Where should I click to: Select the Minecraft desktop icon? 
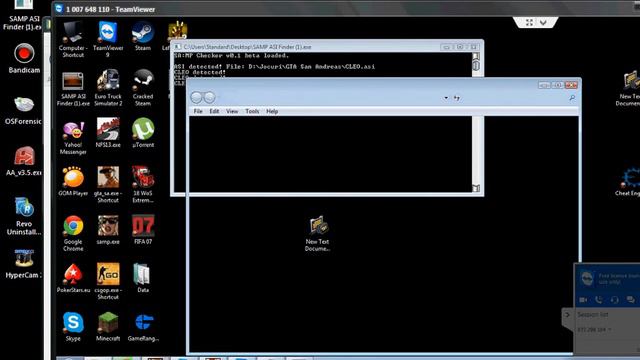tap(108, 327)
